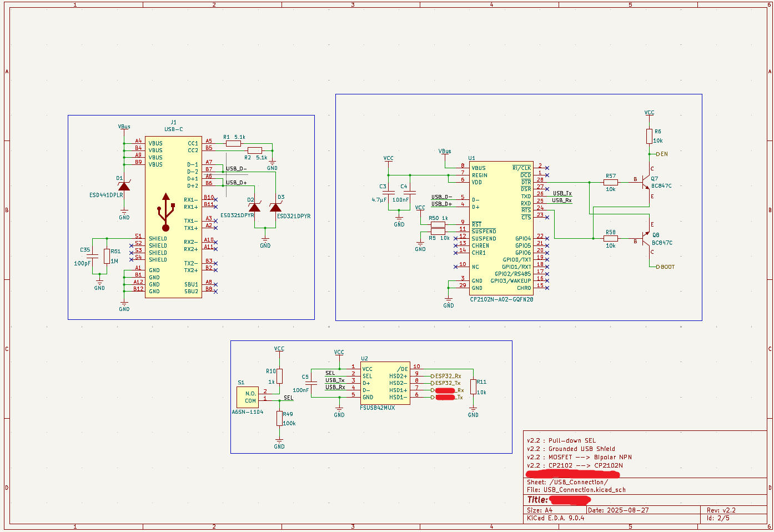The width and height of the screenshot is (774, 532).
Task: Click the R1 5.1k resistor symbol
Action: (x=233, y=143)
